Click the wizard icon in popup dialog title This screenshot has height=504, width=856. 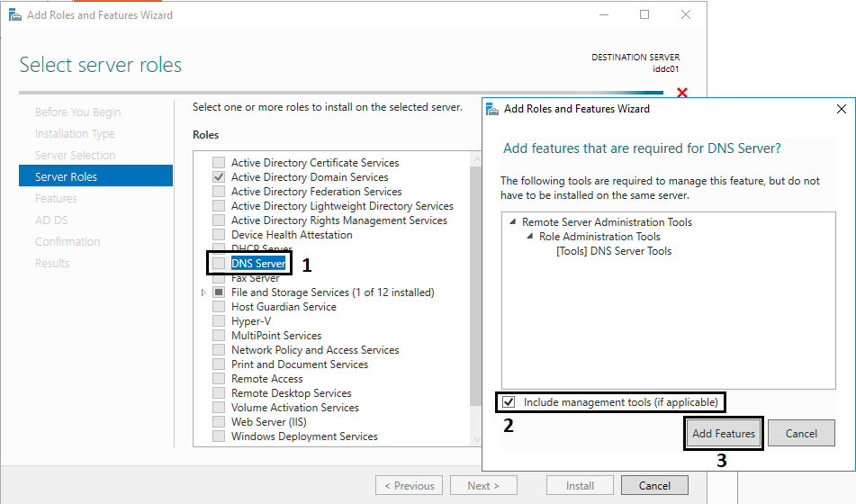tap(491, 109)
